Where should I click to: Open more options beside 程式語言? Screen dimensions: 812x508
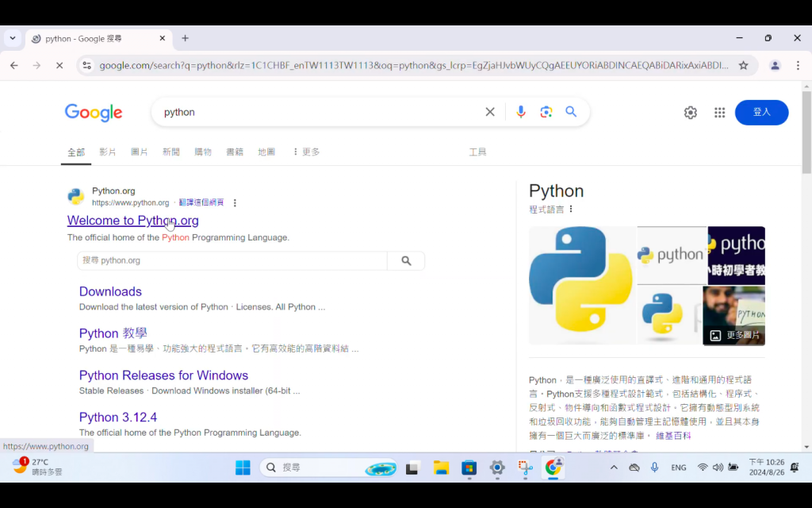[571, 210]
